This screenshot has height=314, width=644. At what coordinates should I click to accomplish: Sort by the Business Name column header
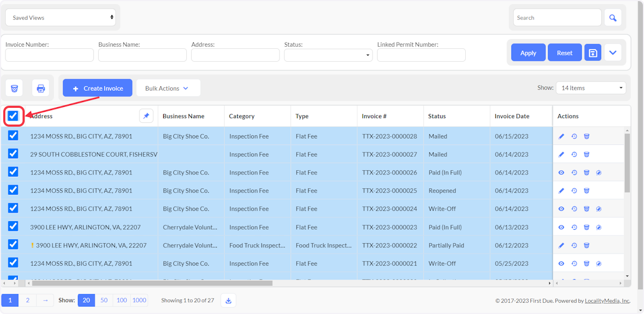(x=184, y=116)
